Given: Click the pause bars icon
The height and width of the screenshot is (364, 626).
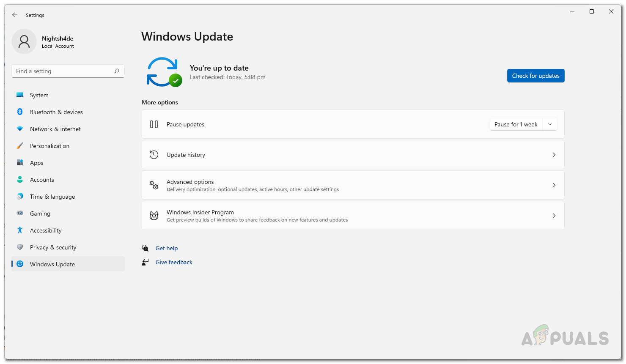Looking at the screenshot, I should pyautogui.click(x=154, y=124).
